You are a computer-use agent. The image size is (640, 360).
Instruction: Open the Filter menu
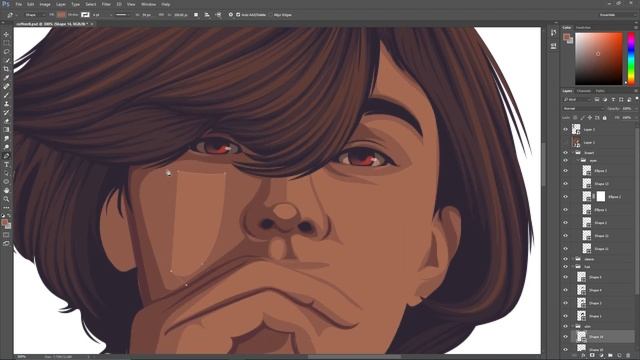pos(106,4)
